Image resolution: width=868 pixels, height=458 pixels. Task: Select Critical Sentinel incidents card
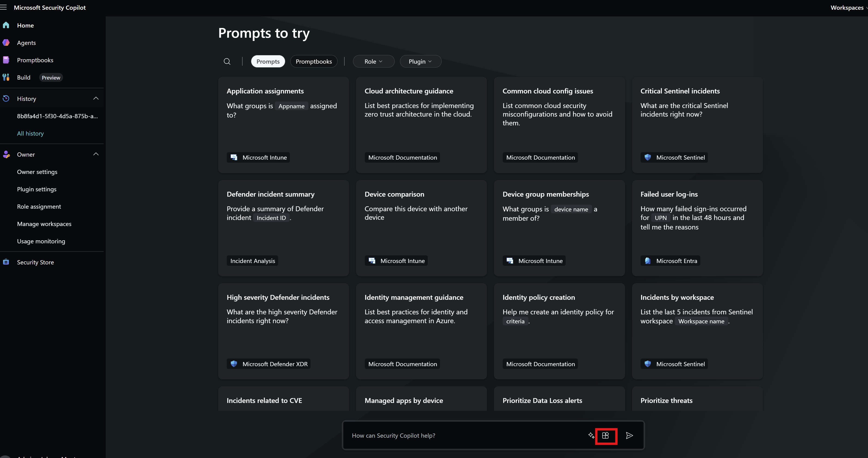pyautogui.click(x=697, y=125)
